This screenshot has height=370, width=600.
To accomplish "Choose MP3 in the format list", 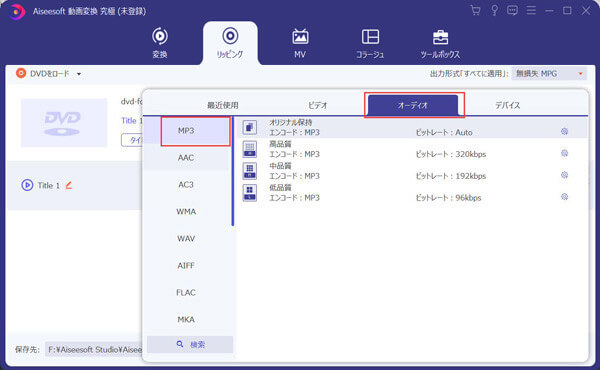I will [186, 131].
